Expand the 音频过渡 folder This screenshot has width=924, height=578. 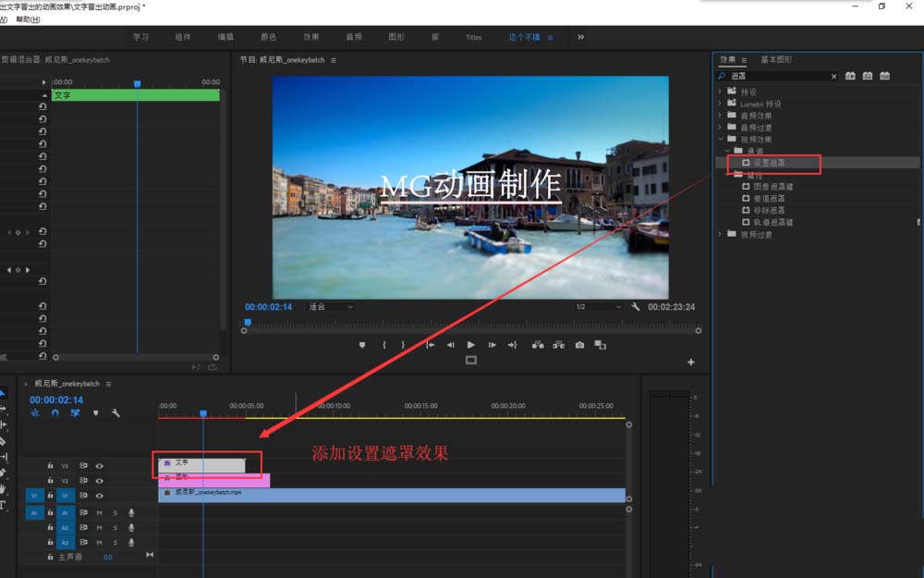[720, 127]
